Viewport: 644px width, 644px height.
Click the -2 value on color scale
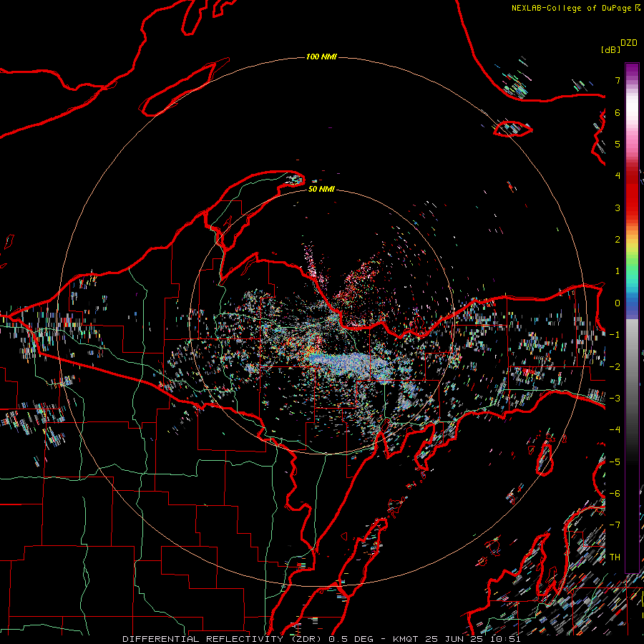click(615, 367)
